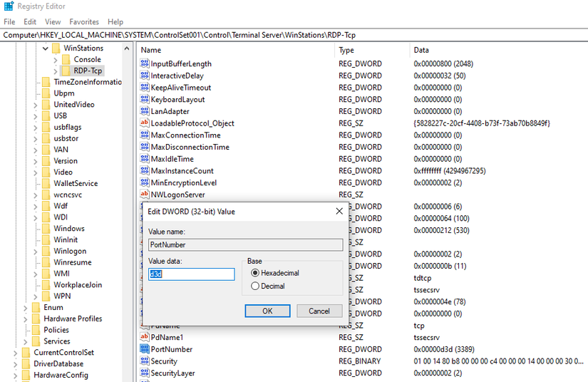The width and height of the screenshot is (588, 382).
Task: Click the MaxIdleTime DWORD icon
Action: [145, 159]
